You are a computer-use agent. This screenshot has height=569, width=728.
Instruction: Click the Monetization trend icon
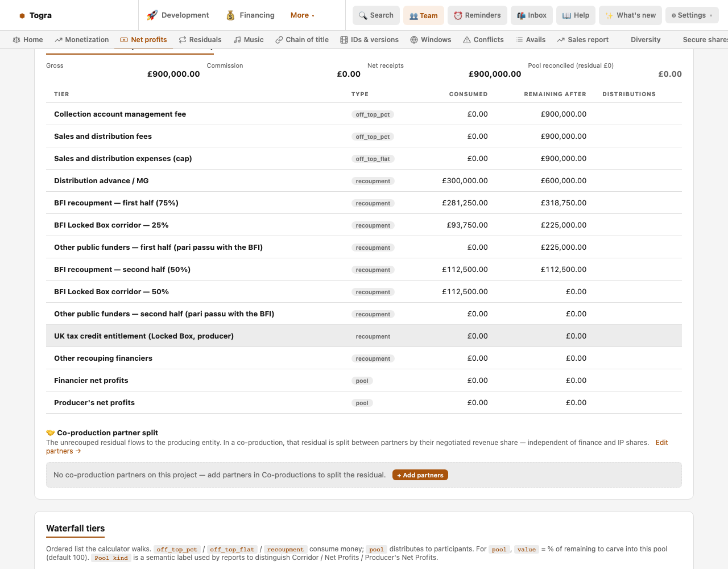click(59, 40)
